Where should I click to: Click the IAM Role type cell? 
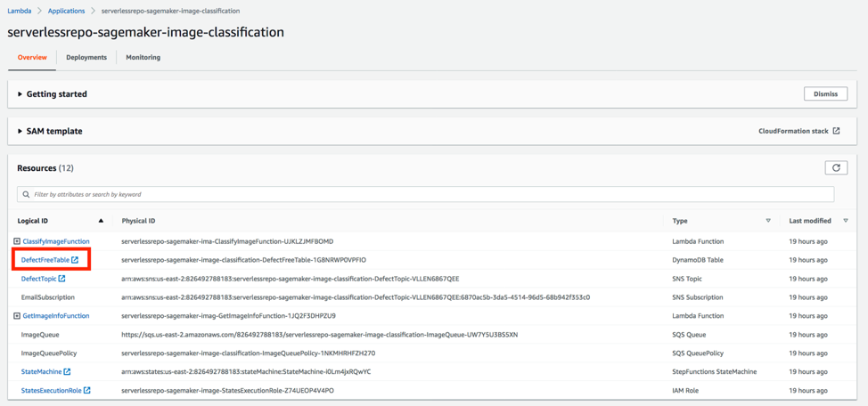point(687,391)
